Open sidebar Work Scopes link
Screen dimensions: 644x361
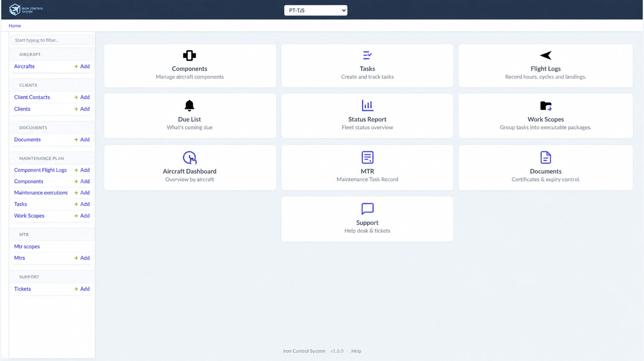pyautogui.click(x=29, y=216)
